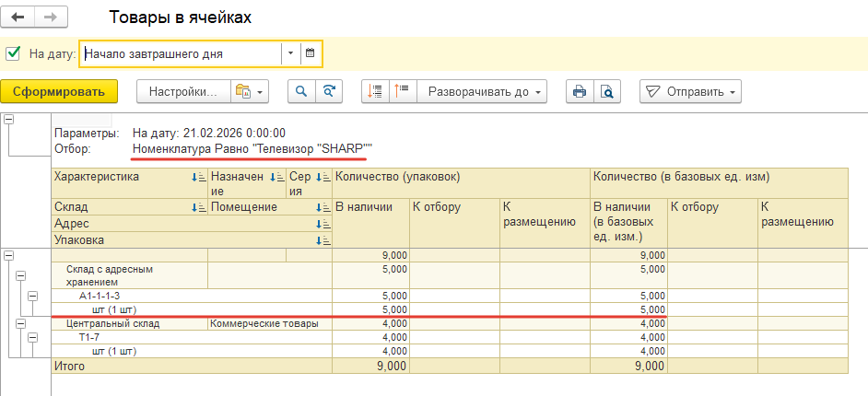Click the magnifier Find icon in the toolbar
The width and height of the screenshot is (868, 396).
pos(300,92)
